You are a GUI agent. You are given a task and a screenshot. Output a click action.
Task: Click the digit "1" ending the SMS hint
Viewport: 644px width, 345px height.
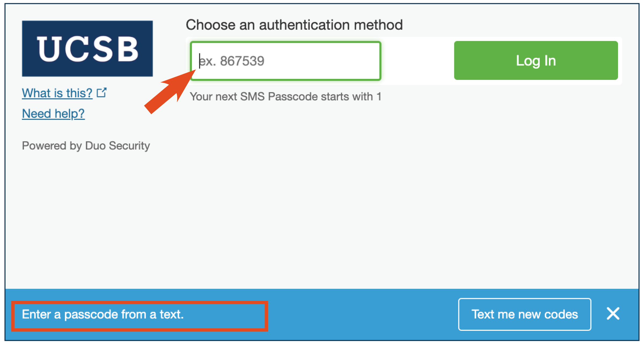(379, 97)
